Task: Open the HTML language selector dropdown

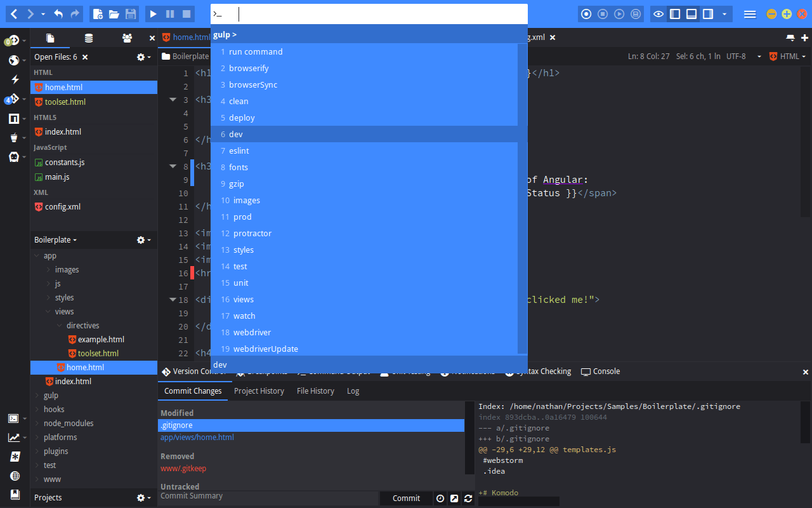Action: pos(787,57)
